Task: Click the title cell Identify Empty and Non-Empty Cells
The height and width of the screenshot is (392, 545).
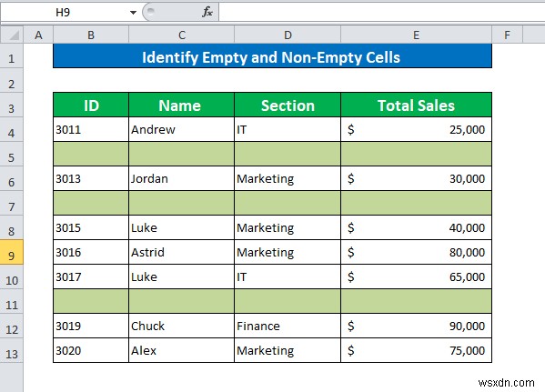Action: (x=272, y=56)
